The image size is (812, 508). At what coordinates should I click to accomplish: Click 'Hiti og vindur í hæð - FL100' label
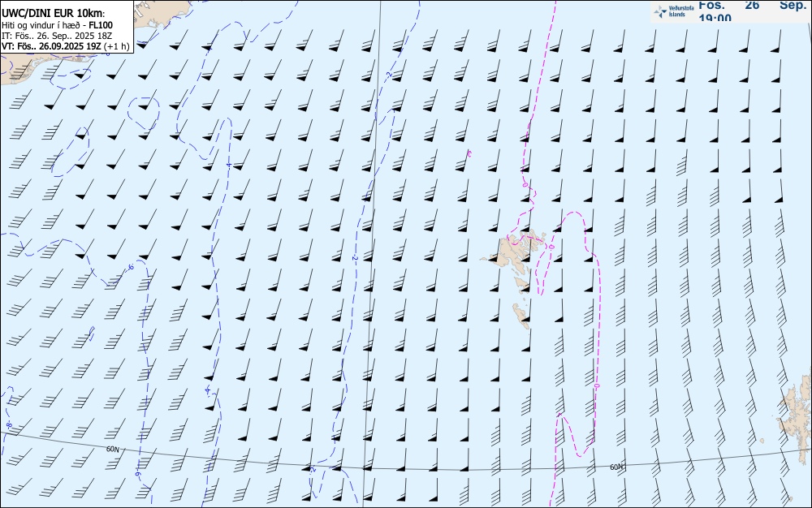click(x=57, y=25)
